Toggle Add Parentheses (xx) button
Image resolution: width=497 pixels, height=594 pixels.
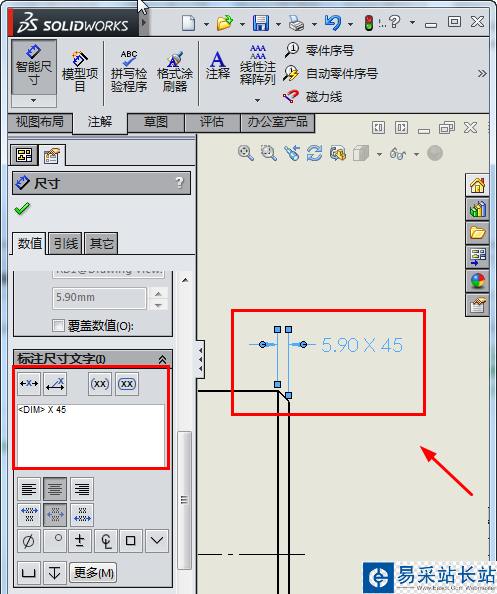100,384
